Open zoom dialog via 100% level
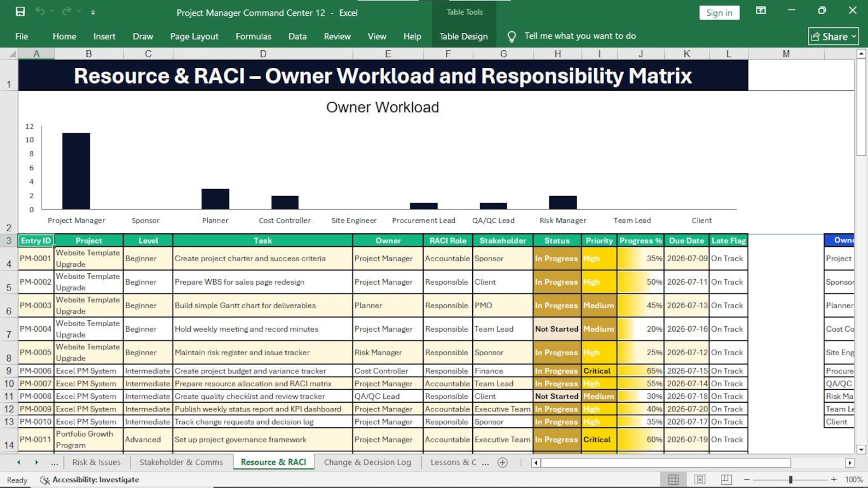 (854, 480)
